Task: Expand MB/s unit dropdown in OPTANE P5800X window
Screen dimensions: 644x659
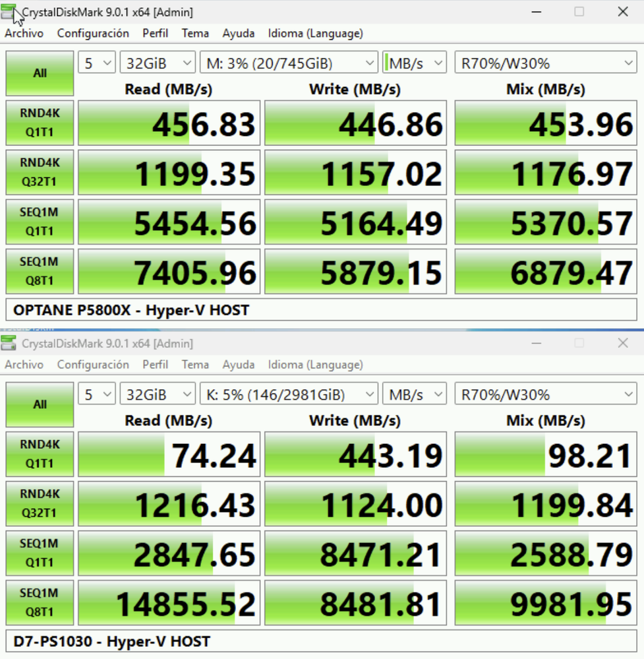Action: tap(414, 63)
